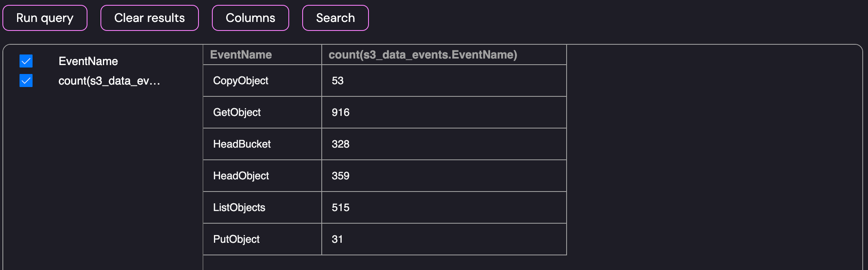The image size is (868, 270).
Task: Toggle the count(s3_data_ev… column checkbox
Action: [26, 81]
